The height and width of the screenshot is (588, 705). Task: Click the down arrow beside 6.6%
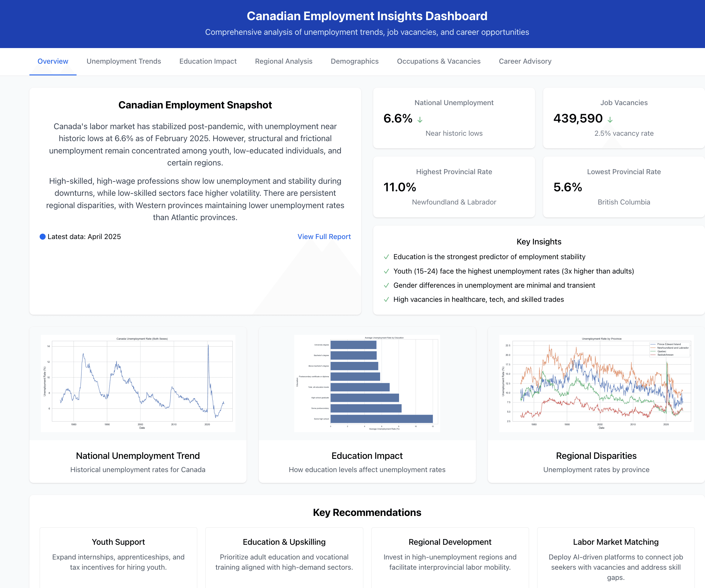(420, 120)
